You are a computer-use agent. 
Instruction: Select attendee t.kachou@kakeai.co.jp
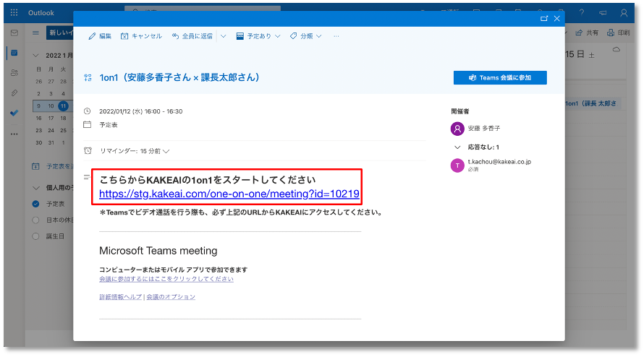click(x=499, y=162)
